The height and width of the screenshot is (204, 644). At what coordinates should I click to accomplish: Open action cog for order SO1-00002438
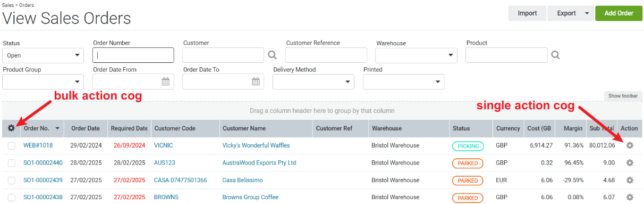click(630, 197)
